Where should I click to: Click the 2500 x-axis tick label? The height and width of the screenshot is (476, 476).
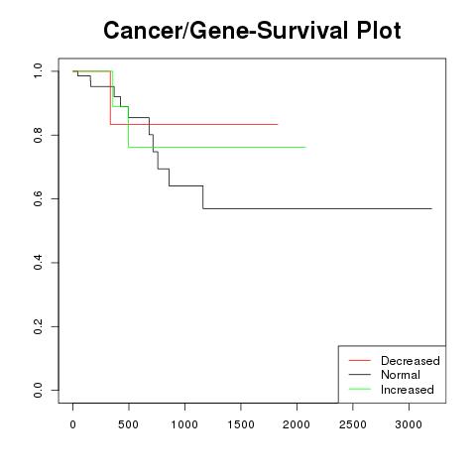[x=353, y=424]
